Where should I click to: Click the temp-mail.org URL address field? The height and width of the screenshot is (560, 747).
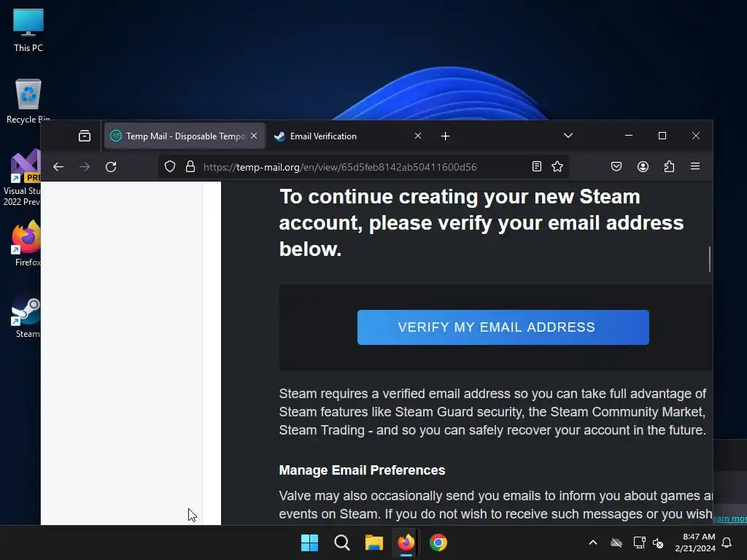pos(363,167)
